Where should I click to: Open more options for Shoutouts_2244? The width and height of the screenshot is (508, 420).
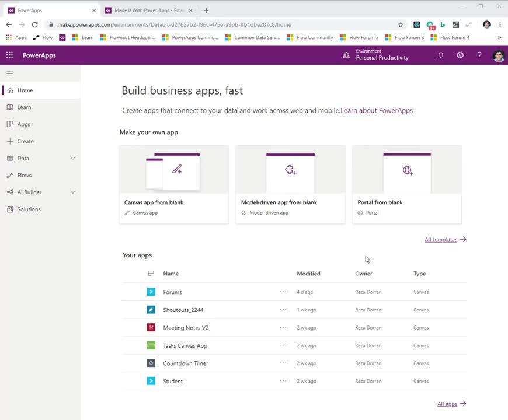[283, 309]
